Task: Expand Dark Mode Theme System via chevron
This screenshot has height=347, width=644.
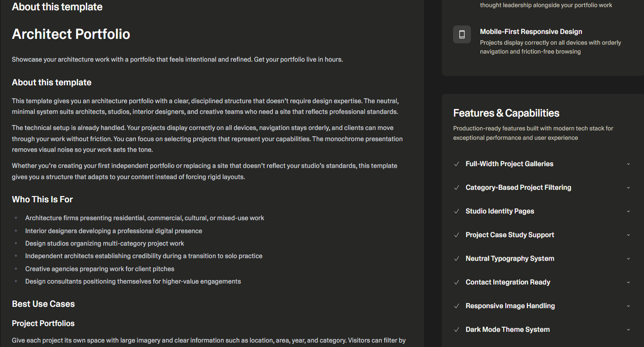Action: [628, 330]
